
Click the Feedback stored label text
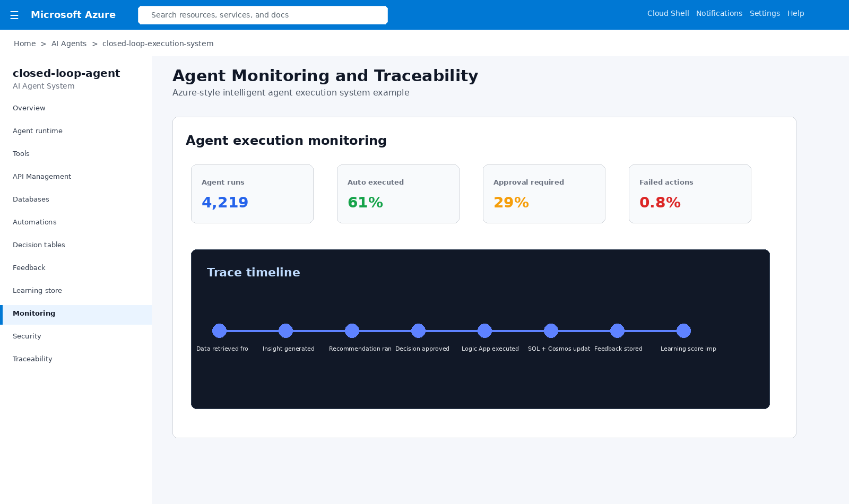click(x=618, y=349)
